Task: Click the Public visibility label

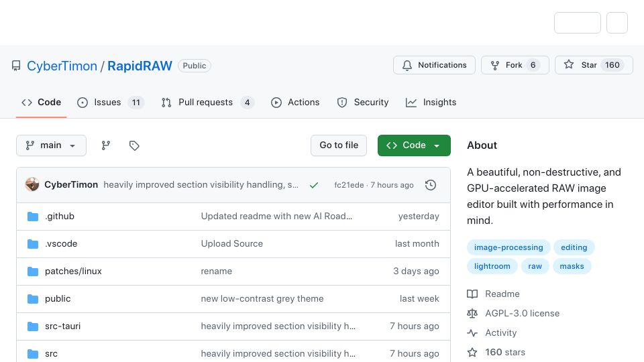Action: (x=195, y=66)
